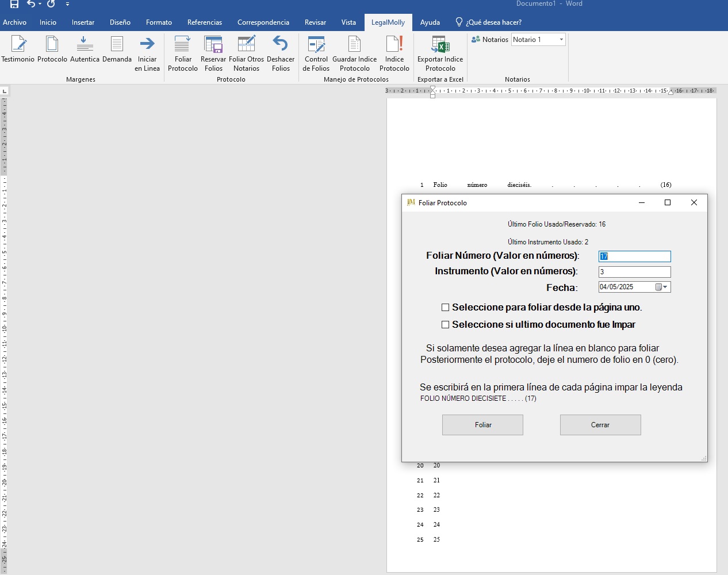Image resolution: width=728 pixels, height=575 pixels.
Task: Select the LegalMolly tab
Action: point(388,22)
